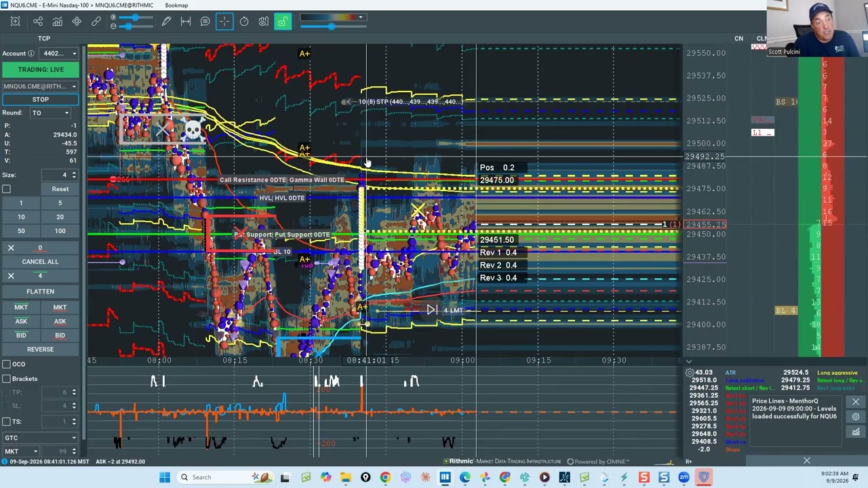Click the TS value stepper arrows

point(74,422)
